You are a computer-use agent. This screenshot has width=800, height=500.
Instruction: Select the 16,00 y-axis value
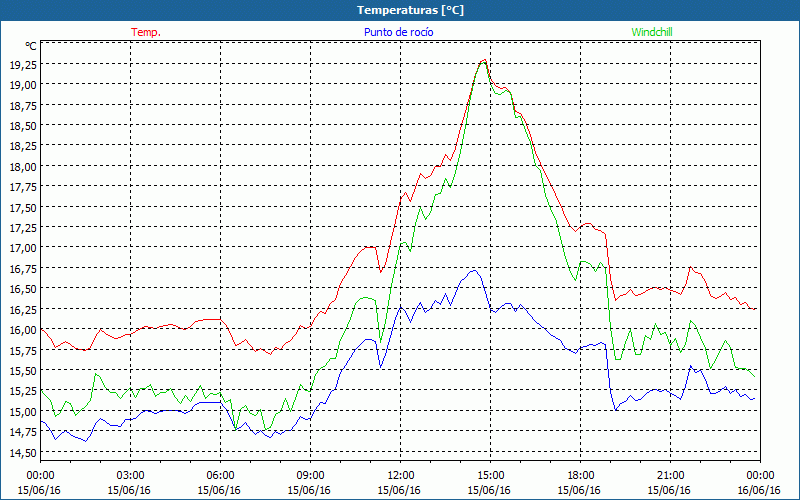click(x=23, y=329)
